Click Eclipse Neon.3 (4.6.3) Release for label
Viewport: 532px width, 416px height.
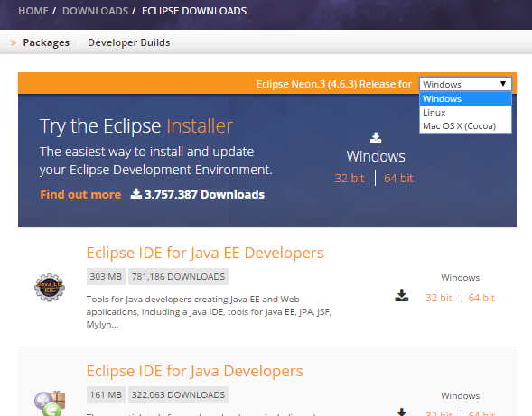tap(334, 84)
